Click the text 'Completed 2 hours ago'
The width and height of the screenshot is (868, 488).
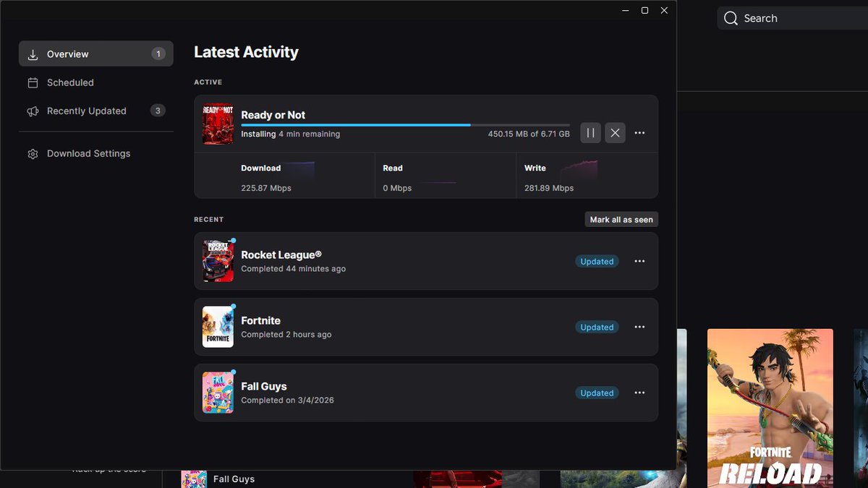[x=286, y=335]
